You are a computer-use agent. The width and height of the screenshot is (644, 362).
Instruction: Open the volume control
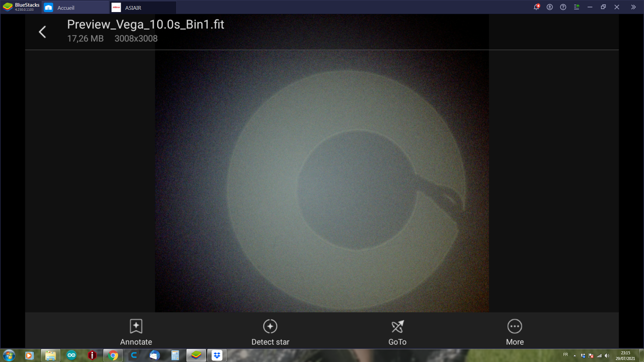[x=607, y=355]
